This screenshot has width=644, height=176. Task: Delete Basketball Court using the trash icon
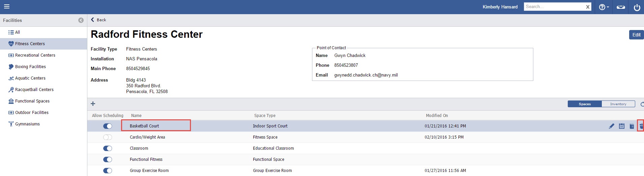(641, 126)
